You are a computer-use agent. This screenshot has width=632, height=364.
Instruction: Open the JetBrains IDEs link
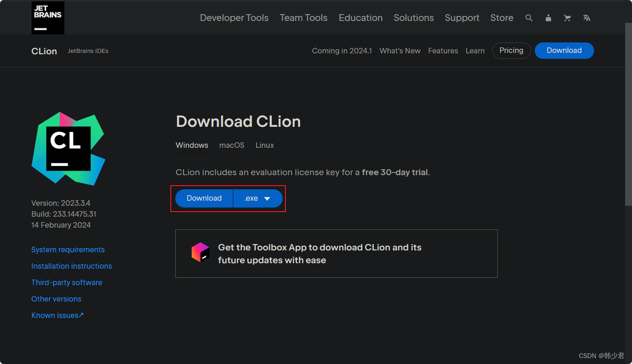[x=88, y=51]
